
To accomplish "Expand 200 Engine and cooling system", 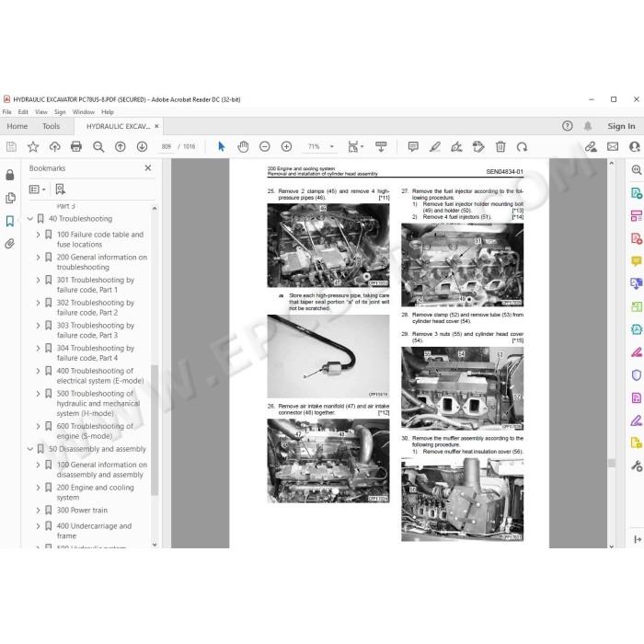I will click(x=39, y=488).
